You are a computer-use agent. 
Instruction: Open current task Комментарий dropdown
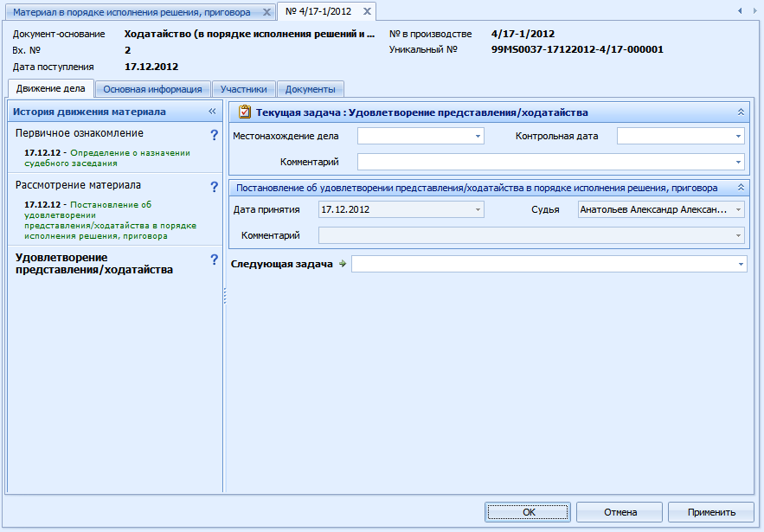coord(738,162)
